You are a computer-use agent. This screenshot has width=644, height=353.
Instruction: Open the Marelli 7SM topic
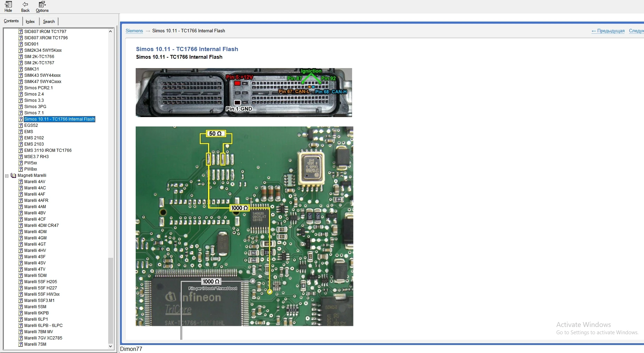[x=35, y=344]
